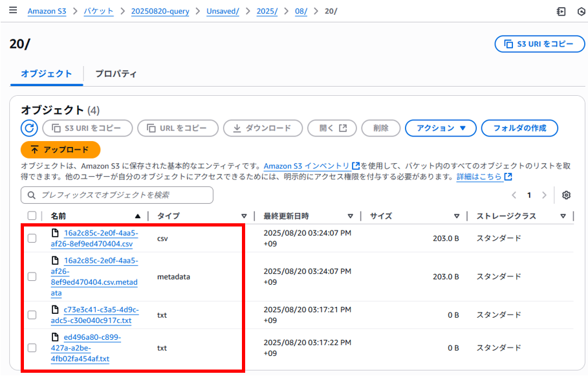The height and width of the screenshot is (376, 588).
Task: Navigate to 2025/ breadcrumb
Action: [x=267, y=11]
